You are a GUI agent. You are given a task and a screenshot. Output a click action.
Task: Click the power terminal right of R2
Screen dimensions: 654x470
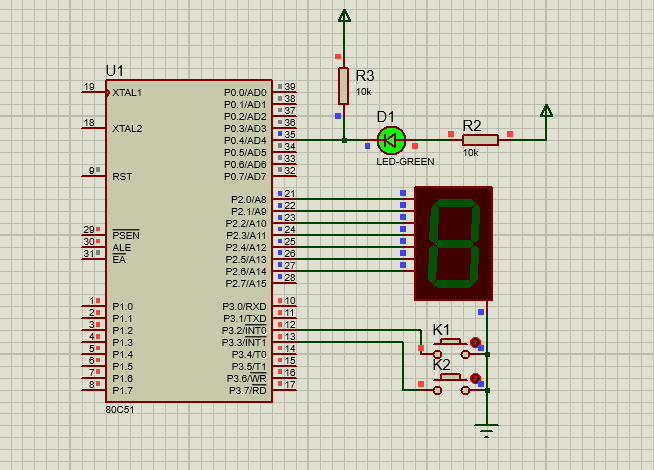click(x=546, y=111)
